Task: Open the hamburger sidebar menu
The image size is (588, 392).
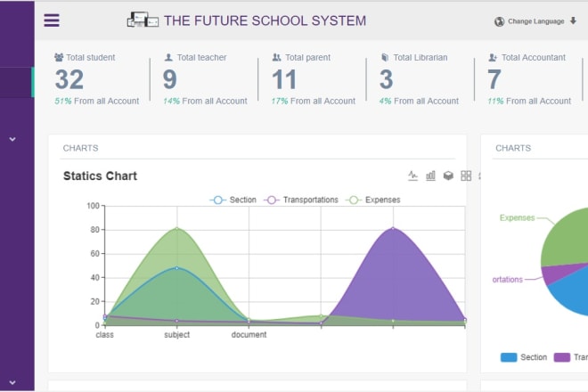Action: click(52, 20)
